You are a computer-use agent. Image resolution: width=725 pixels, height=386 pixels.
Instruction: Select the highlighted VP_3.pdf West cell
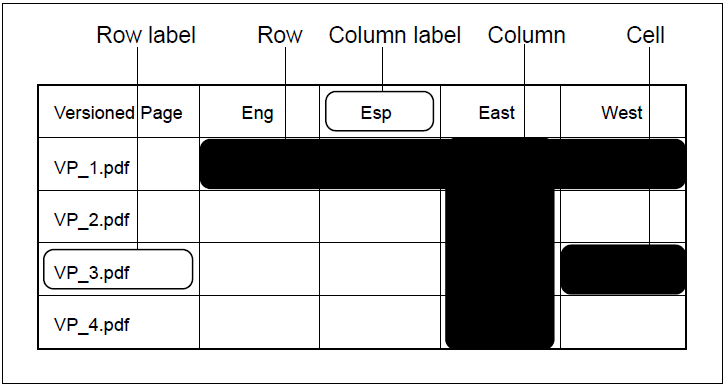[x=623, y=270]
